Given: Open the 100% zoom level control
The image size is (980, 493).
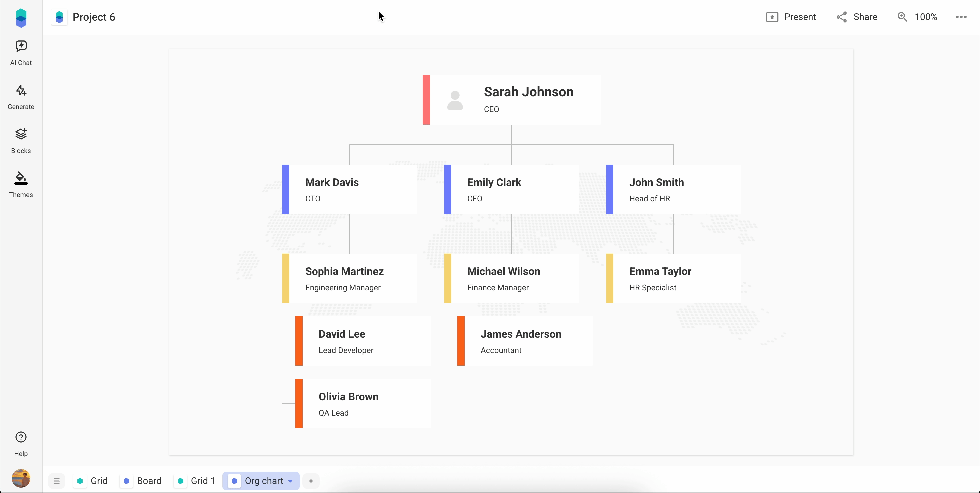Looking at the screenshot, I should click(926, 17).
